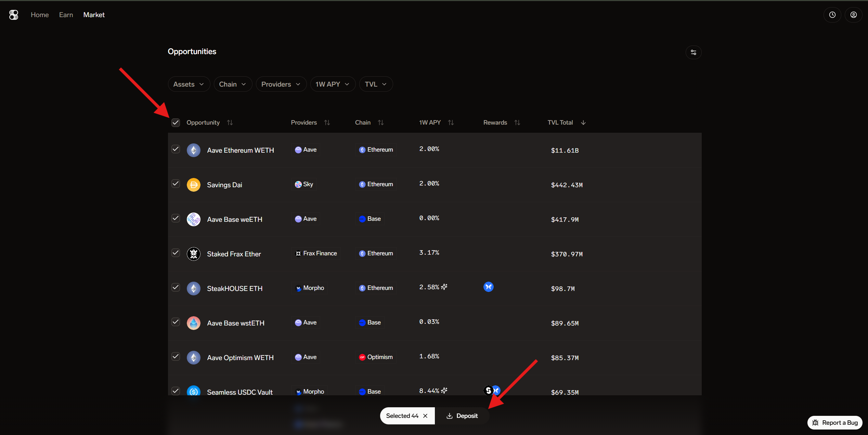The image size is (868, 435).
Task: Sort by the Providers column arrows
Action: [x=327, y=123]
